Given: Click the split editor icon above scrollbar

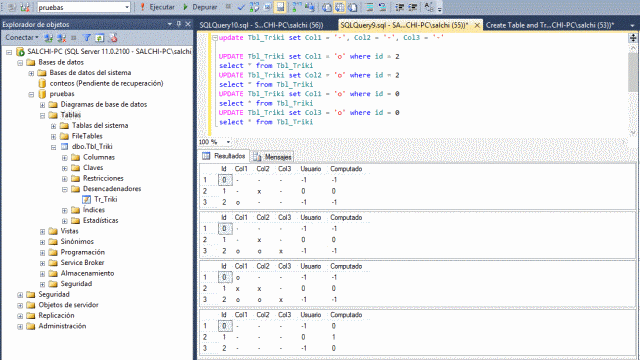Looking at the screenshot, I should coord(633,38).
